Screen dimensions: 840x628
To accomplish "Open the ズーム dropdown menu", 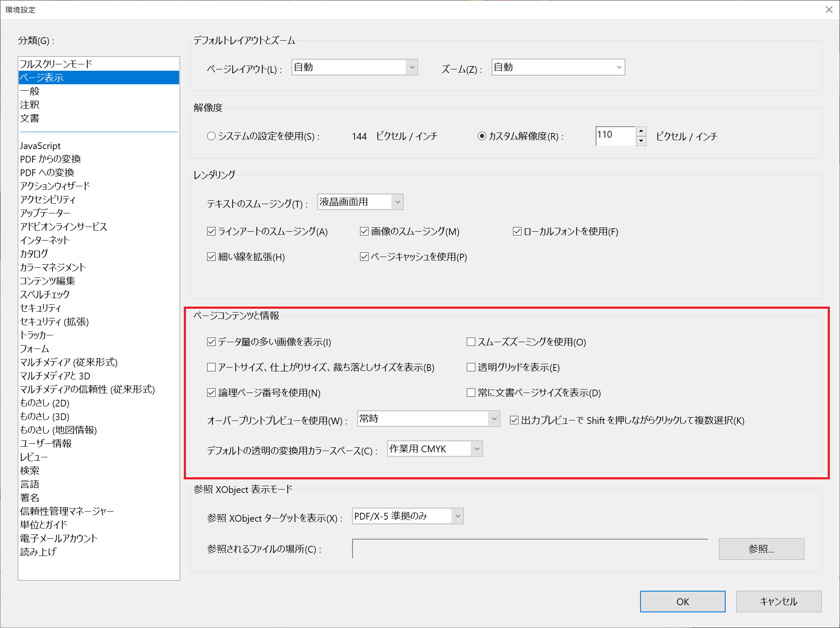I will [x=619, y=67].
